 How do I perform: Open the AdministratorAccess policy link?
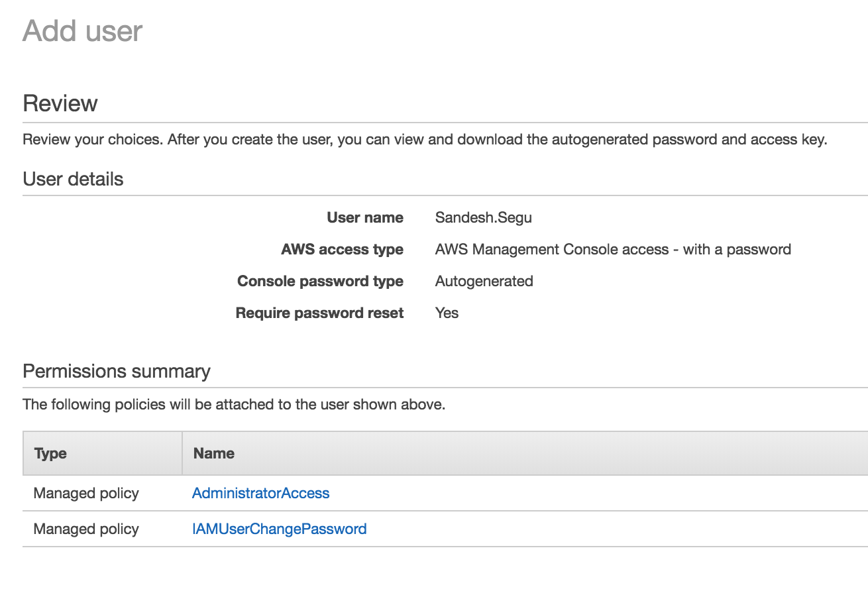pos(260,493)
